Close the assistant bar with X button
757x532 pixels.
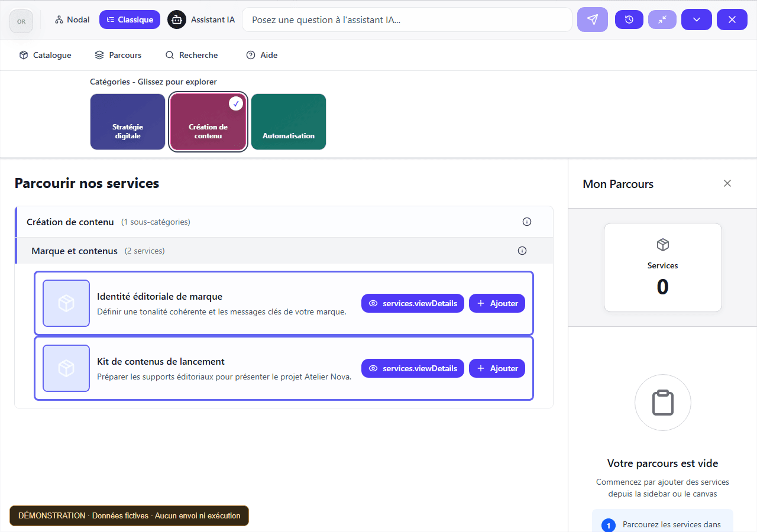732,20
